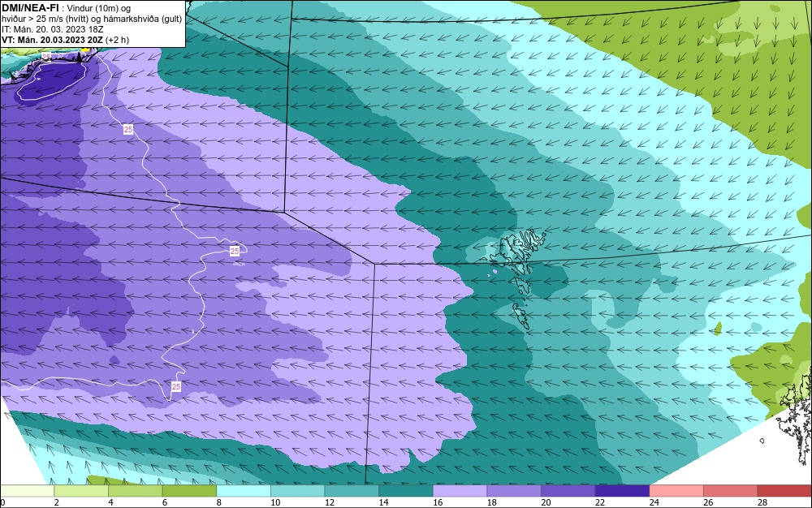Click the 8–10 m/s light cyan legend swatch

[244, 491]
